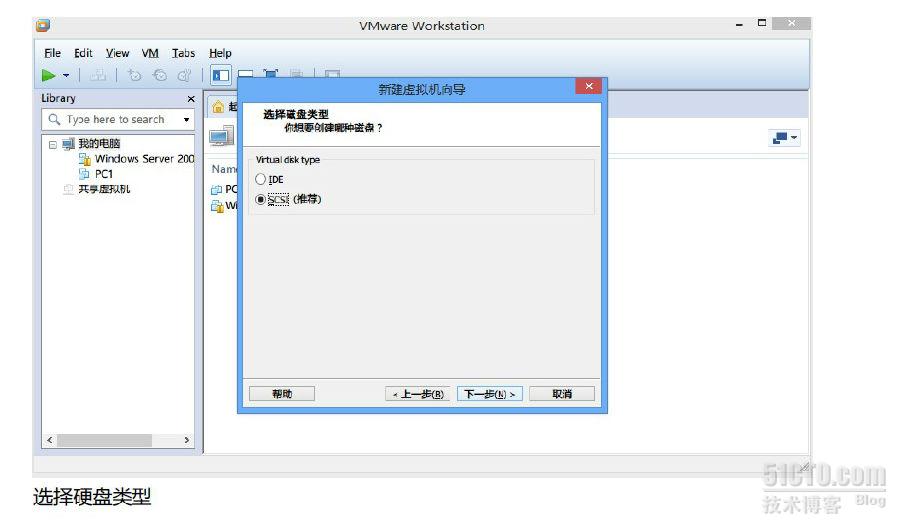This screenshot has height=528, width=900.
Task: Close the 新建虚拟机向导 wizard dialog
Action: coord(589,86)
